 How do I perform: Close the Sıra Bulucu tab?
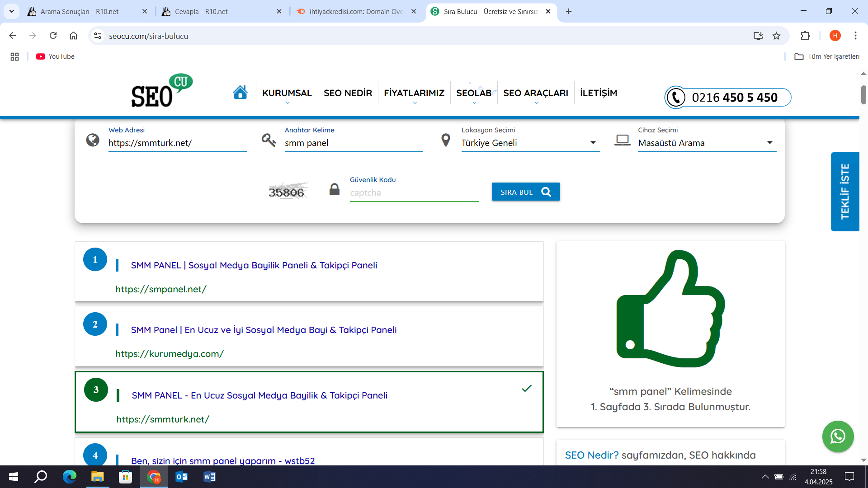click(x=548, y=11)
